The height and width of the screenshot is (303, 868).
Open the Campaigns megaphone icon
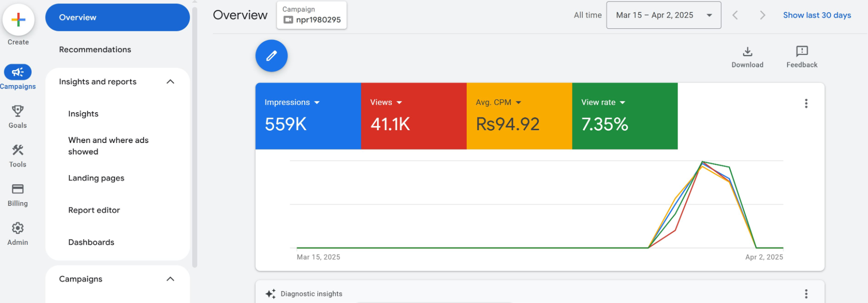click(18, 72)
